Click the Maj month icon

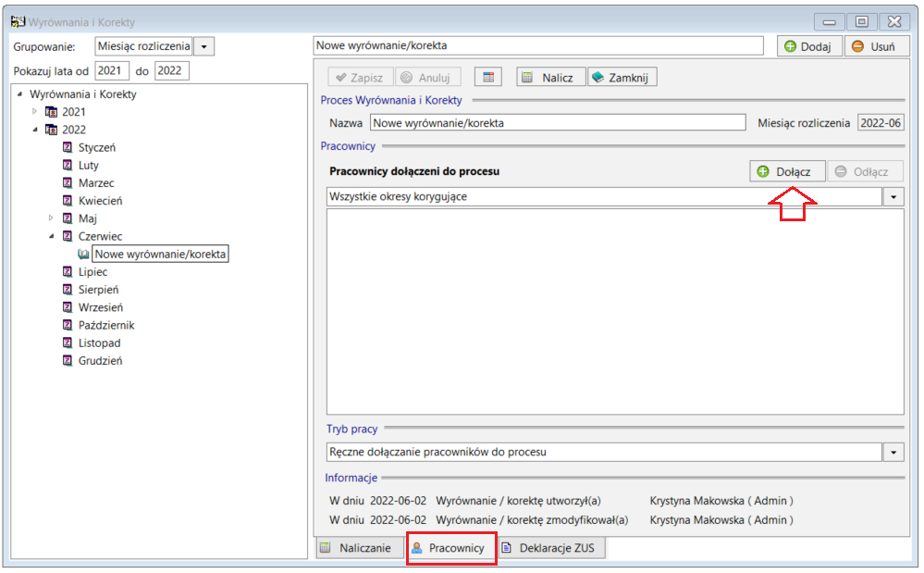(x=68, y=218)
